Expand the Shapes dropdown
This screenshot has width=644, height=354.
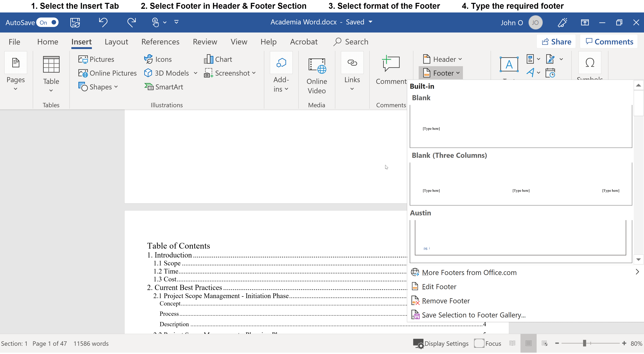116,87
